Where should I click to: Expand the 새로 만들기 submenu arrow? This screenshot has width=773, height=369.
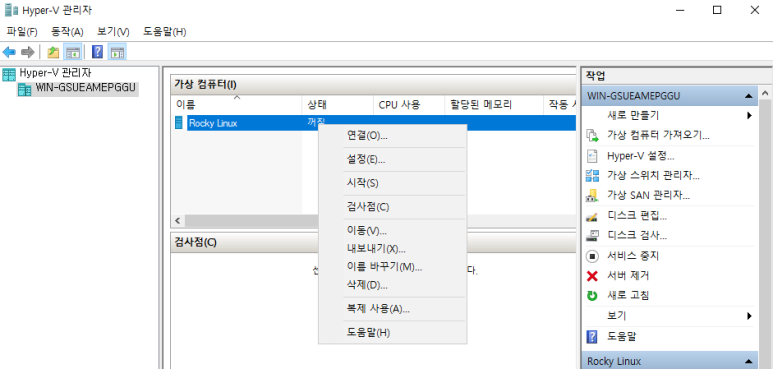tap(749, 116)
